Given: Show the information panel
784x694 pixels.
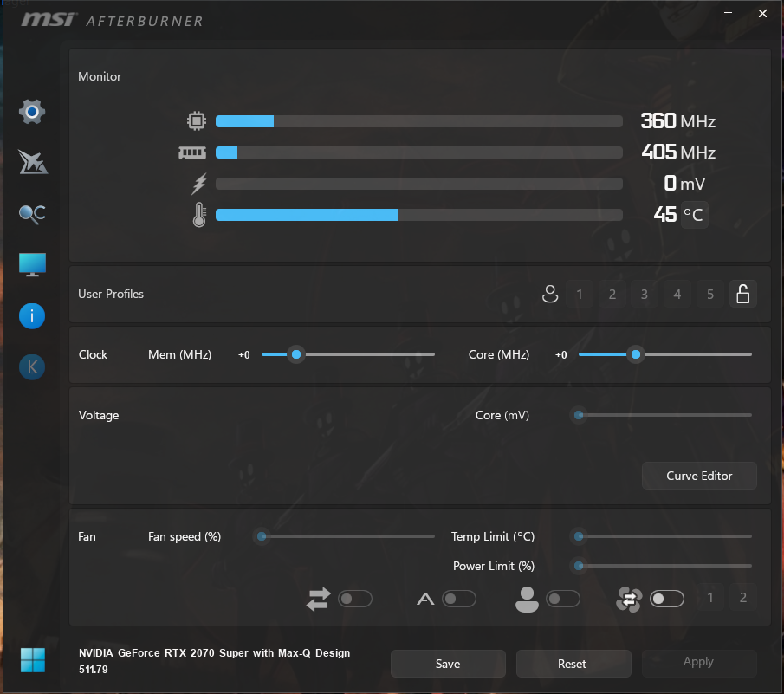Looking at the screenshot, I should coord(32,316).
